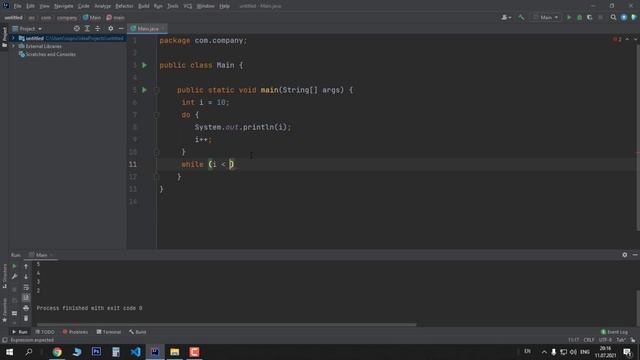
Task: Click the company breadcrumb in navigation bar
Action: (67, 18)
